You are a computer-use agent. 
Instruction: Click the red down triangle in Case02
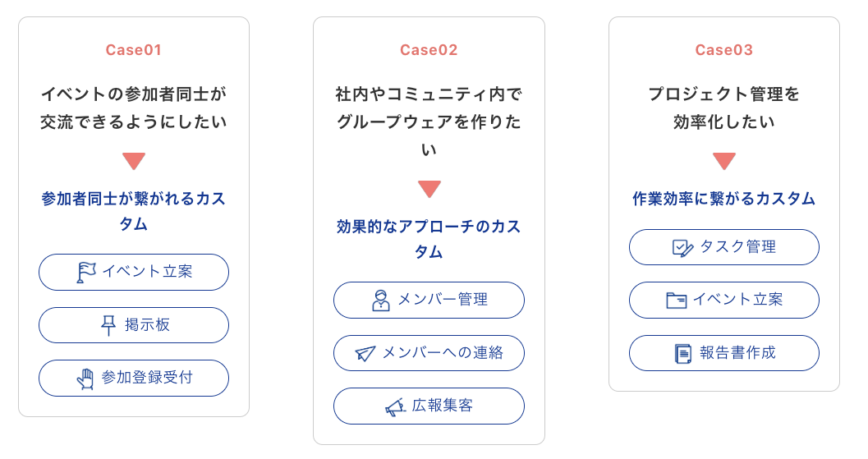pos(429,189)
